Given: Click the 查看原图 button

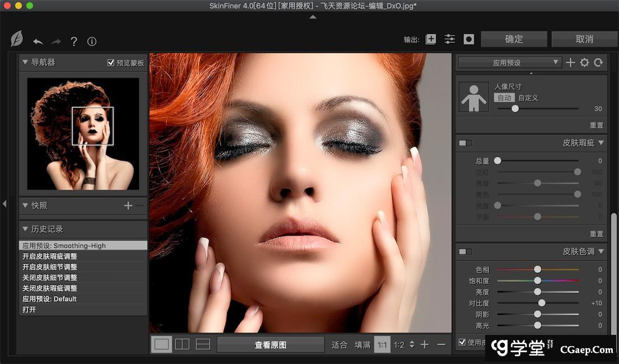Looking at the screenshot, I should pos(271,345).
